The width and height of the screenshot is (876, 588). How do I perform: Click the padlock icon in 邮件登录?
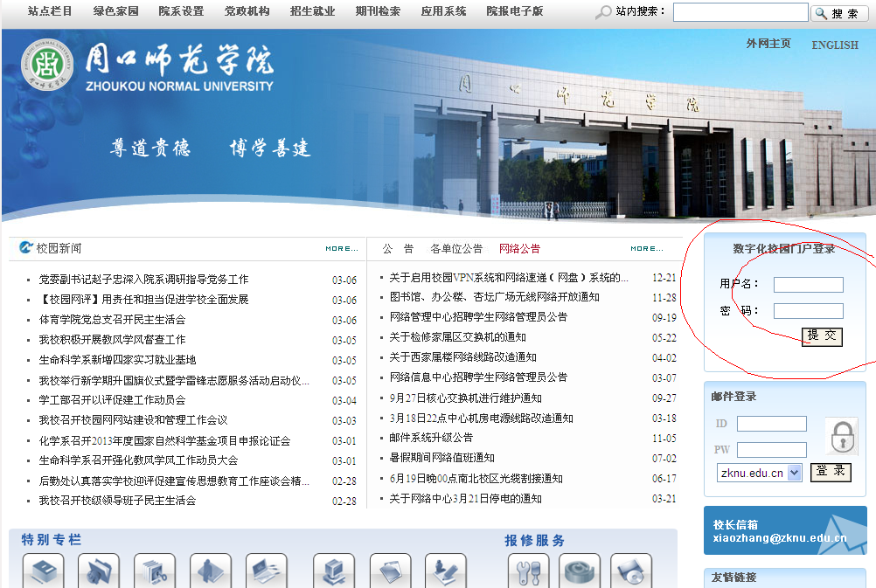click(x=842, y=436)
